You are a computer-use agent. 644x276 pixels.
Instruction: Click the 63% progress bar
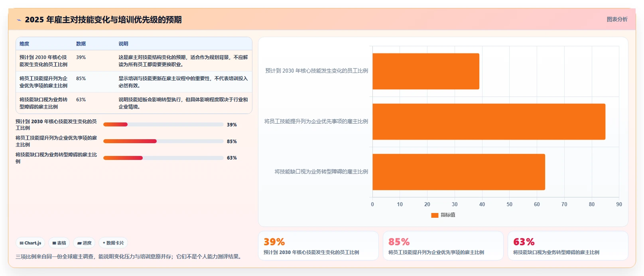[163, 158]
